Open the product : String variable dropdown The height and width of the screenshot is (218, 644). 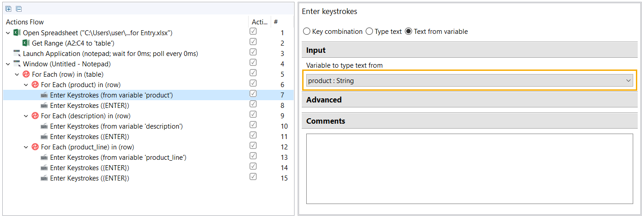pyautogui.click(x=470, y=81)
